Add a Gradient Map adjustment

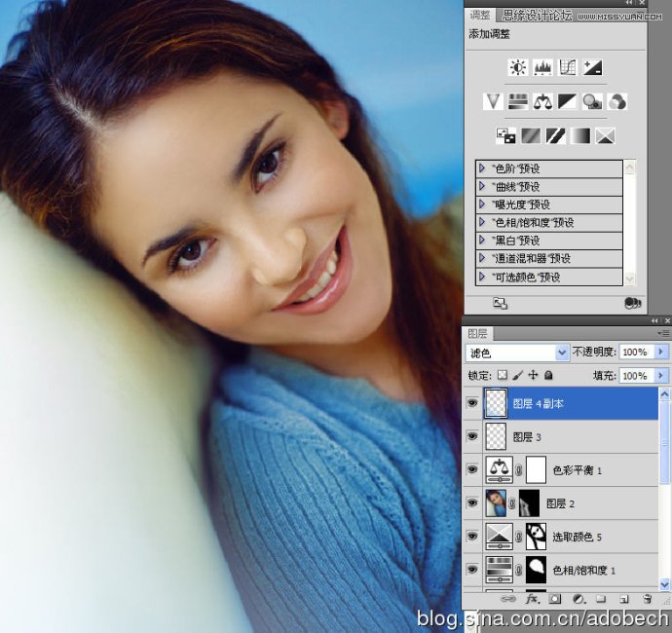580,136
